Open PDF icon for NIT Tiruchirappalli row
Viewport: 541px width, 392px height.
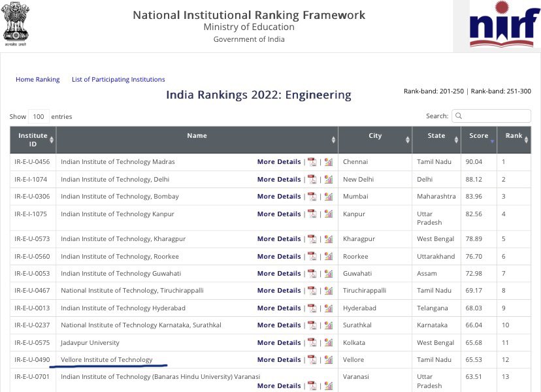click(312, 291)
